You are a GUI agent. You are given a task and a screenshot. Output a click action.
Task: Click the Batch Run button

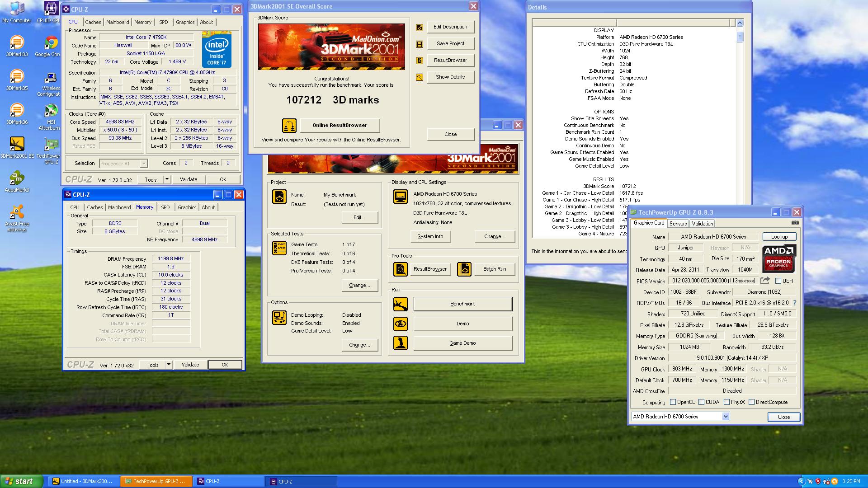495,269
